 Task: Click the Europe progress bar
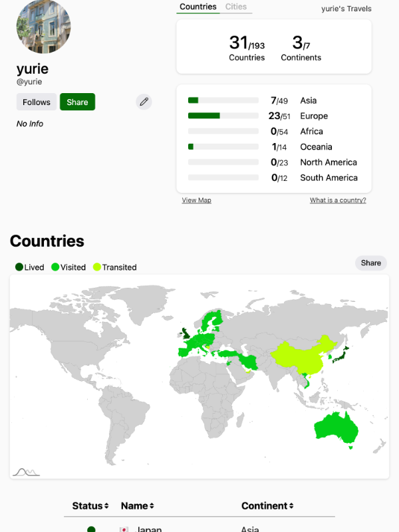(x=223, y=116)
